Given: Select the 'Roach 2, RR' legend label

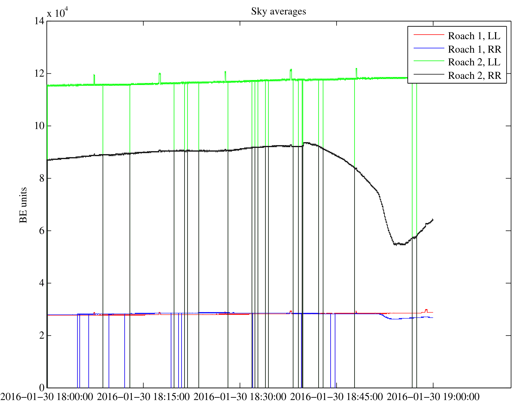Looking at the screenshot, I should click(474, 76).
